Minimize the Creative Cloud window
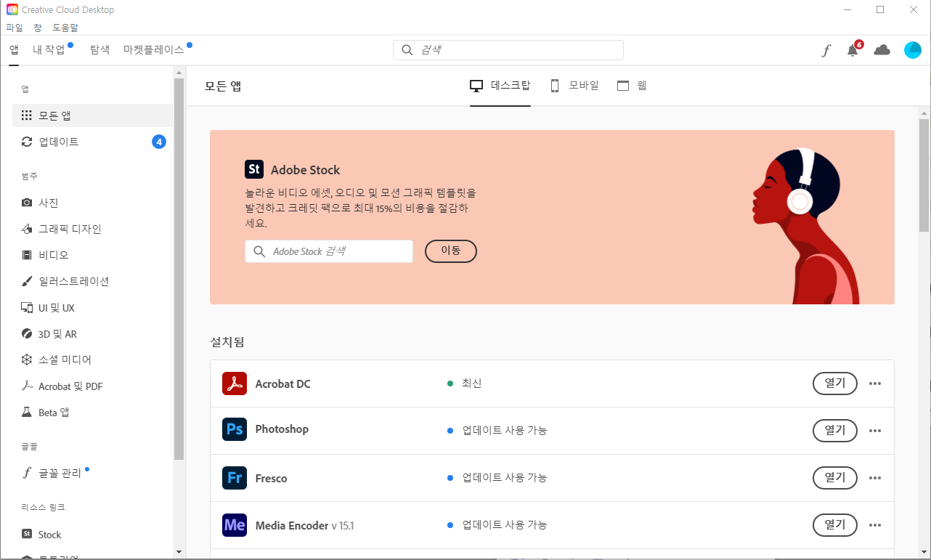The image size is (931, 560). click(x=846, y=9)
